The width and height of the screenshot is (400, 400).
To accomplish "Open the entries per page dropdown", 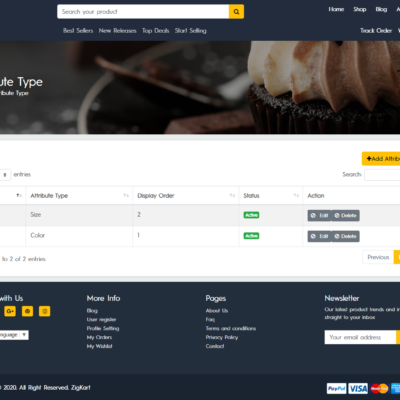I will (5, 175).
